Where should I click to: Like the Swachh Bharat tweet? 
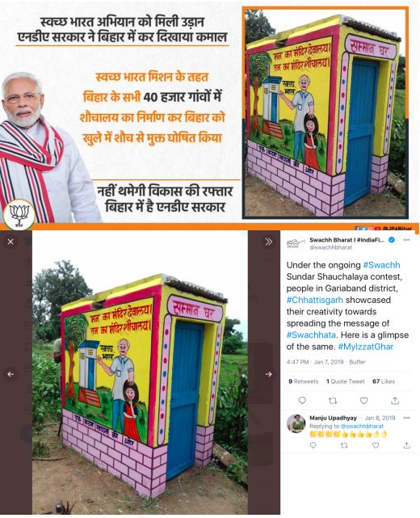pos(364,401)
